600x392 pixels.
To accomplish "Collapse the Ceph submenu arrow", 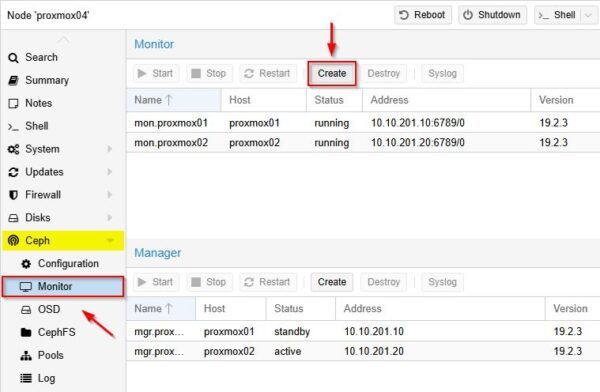I will [110, 241].
